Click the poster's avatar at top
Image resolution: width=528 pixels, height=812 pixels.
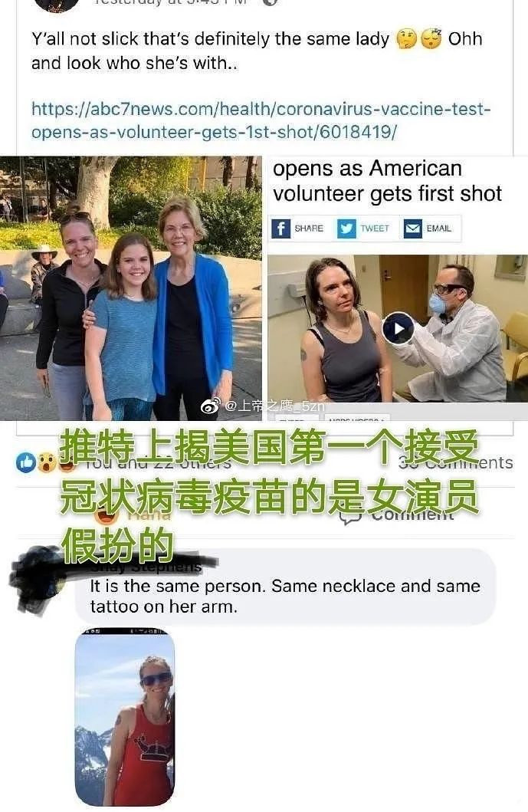tap(56, 4)
